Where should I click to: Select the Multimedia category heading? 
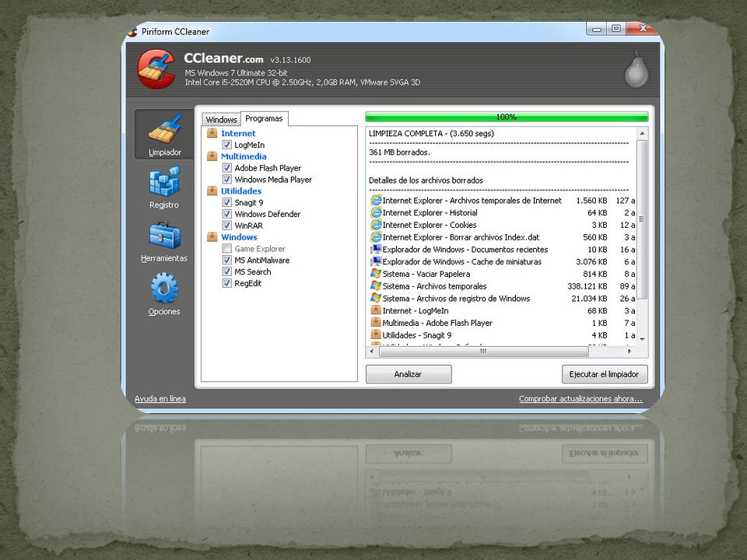244,156
